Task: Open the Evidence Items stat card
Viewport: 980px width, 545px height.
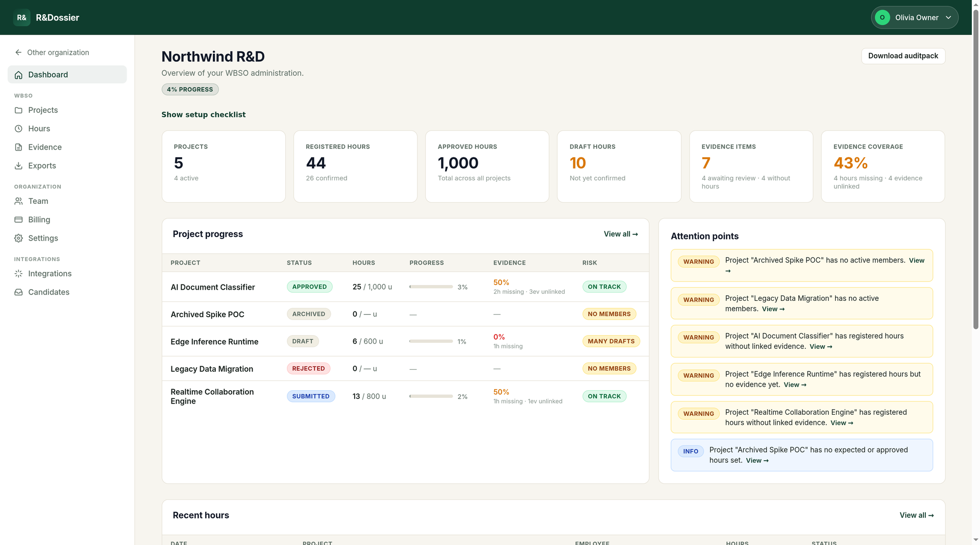Action: pos(751,167)
